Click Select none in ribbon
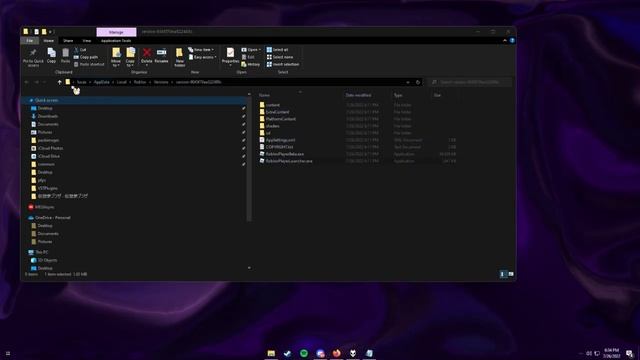Screen dimensions: 640x360 [280, 57]
